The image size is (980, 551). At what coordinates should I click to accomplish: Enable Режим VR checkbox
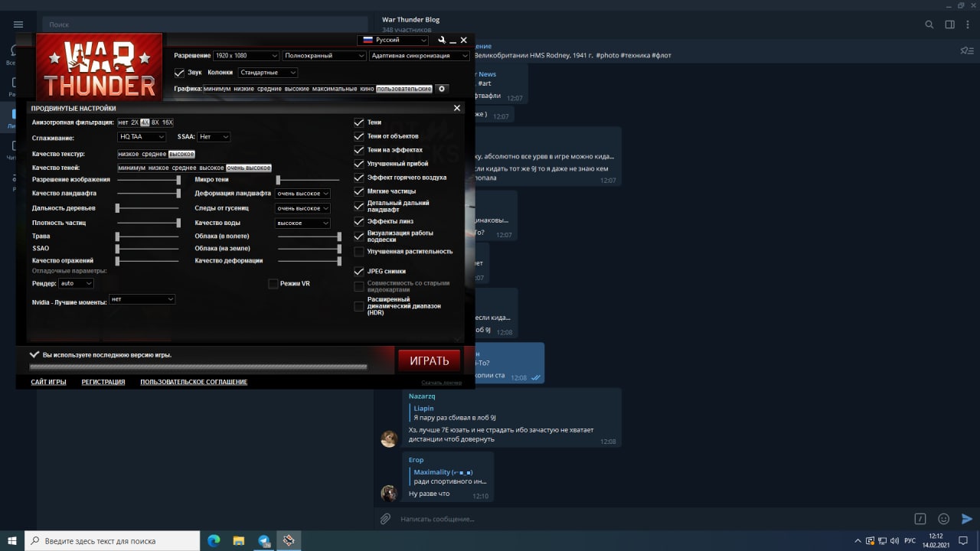click(x=273, y=284)
